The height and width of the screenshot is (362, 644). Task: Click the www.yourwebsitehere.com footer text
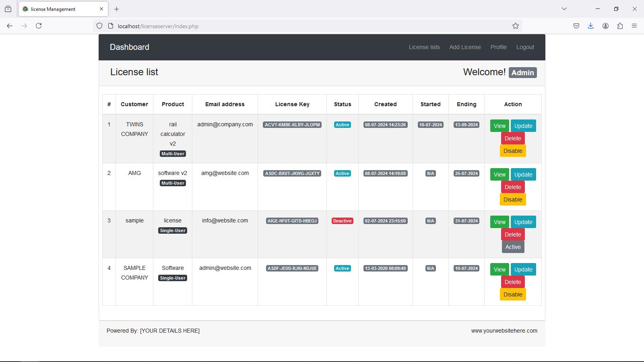[x=504, y=331]
